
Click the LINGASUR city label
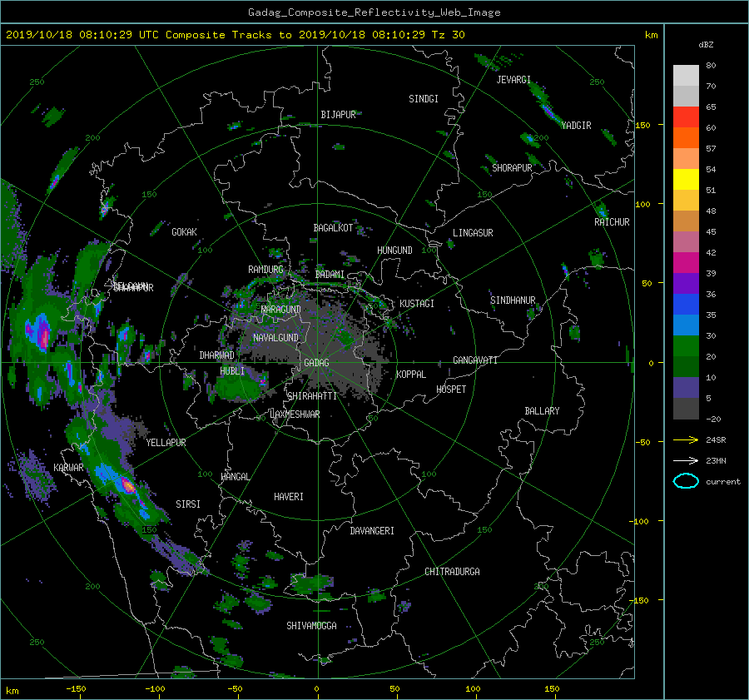click(473, 233)
